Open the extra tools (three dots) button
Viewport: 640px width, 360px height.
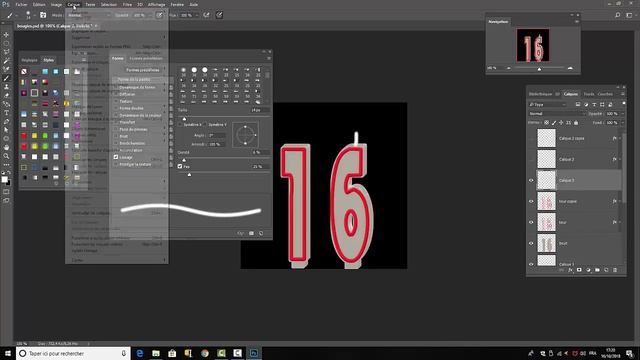point(6,164)
